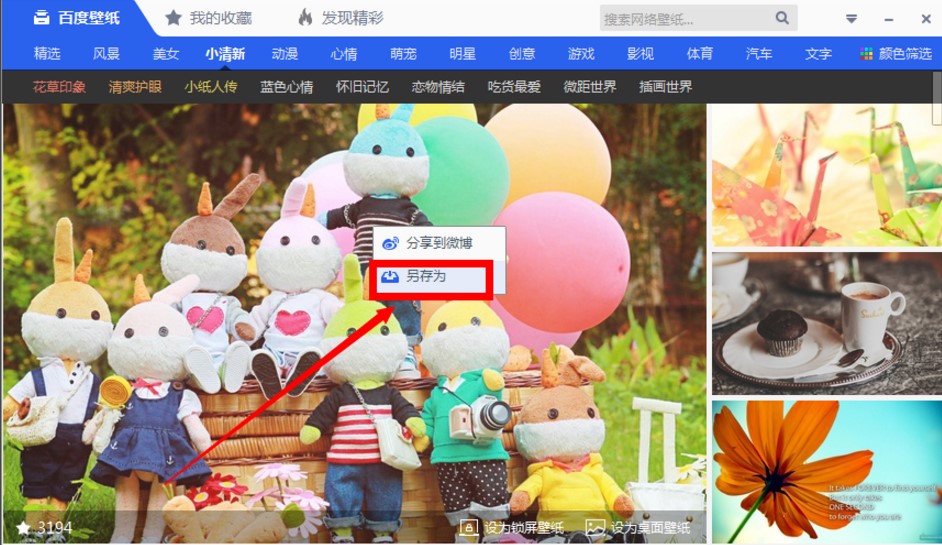942x545 pixels.
Task: Open the coffee and muffin wallpaper thumbnail
Action: pyautogui.click(x=827, y=324)
